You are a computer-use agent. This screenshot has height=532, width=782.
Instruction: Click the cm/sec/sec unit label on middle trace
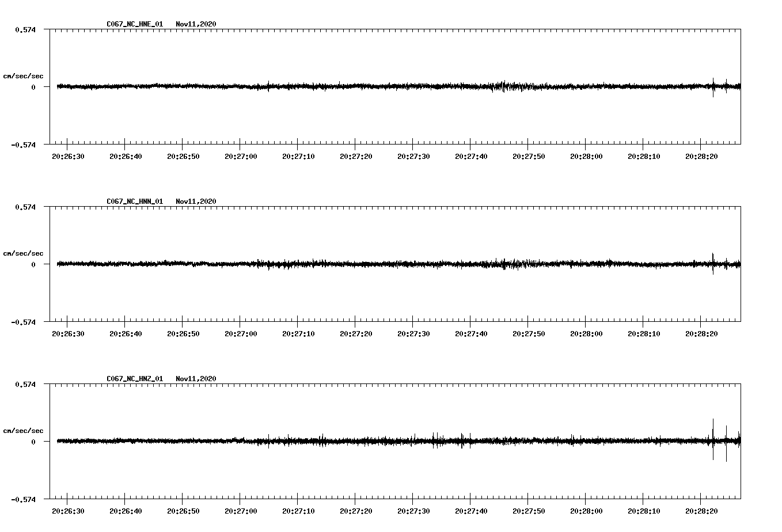point(24,253)
